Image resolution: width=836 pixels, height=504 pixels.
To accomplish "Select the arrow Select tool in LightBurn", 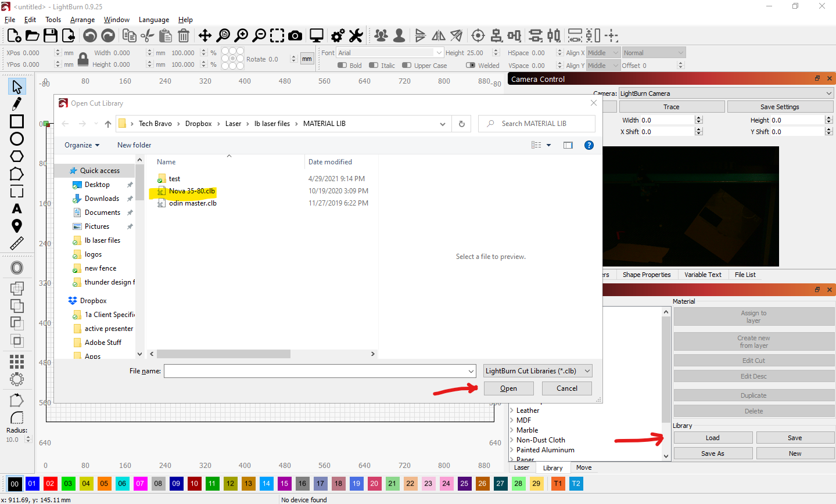I will click(x=17, y=87).
